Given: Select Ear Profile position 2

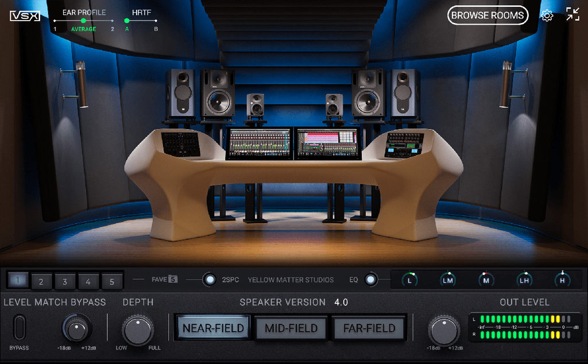Looking at the screenshot, I should [x=112, y=21].
